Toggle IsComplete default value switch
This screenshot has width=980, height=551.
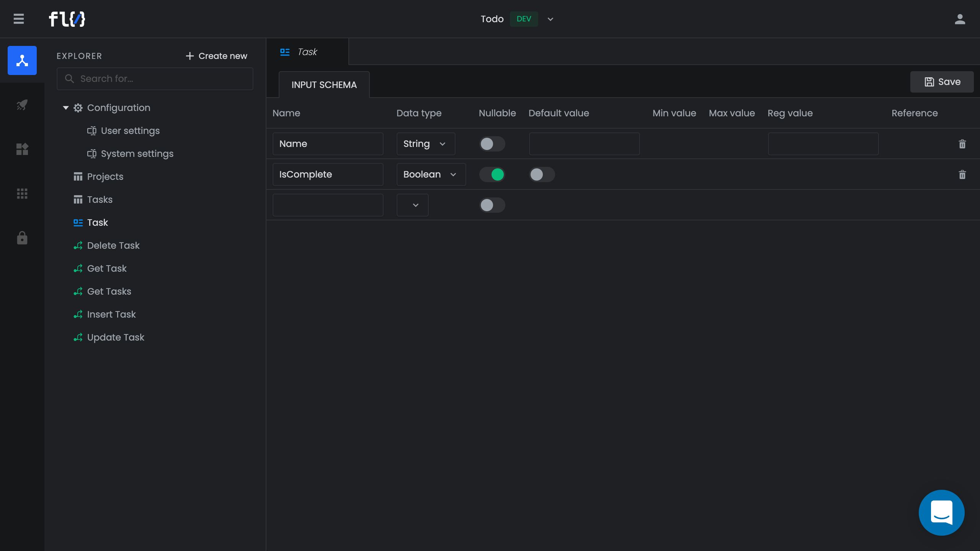(x=542, y=174)
